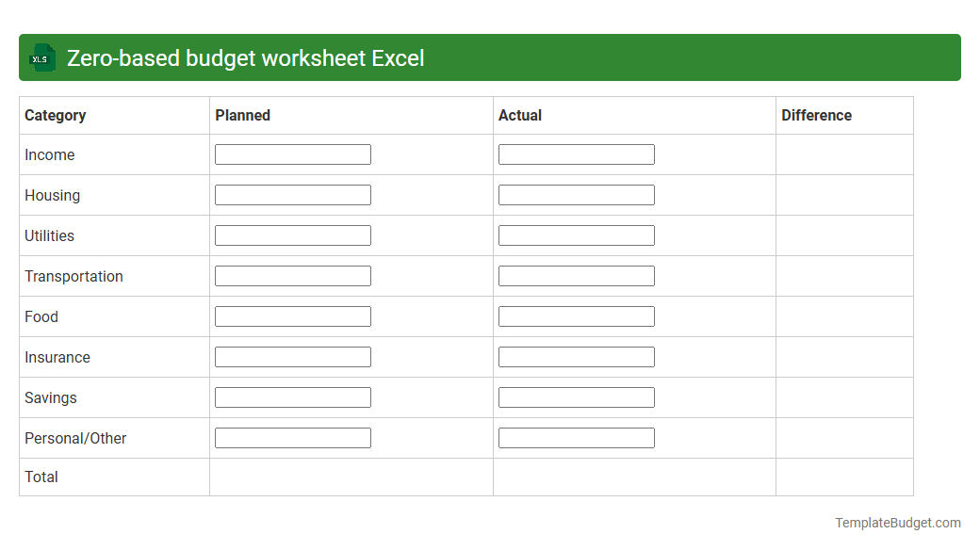Click the Insurance Actual input field
Screen dimensions: 980x550
(x=576, y=356)
